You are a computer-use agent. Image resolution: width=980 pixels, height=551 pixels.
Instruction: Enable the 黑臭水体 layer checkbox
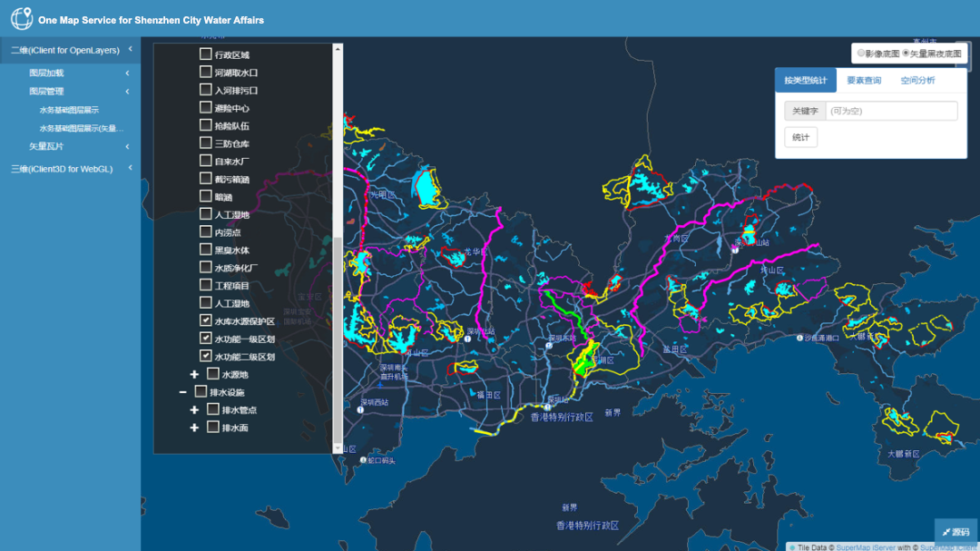tap(205, 250)
